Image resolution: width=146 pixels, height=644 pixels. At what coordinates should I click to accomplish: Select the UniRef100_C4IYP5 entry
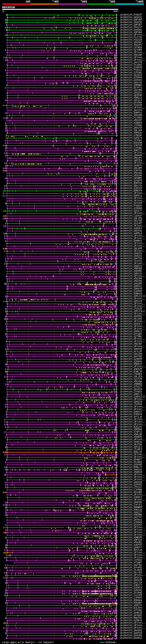131,595
